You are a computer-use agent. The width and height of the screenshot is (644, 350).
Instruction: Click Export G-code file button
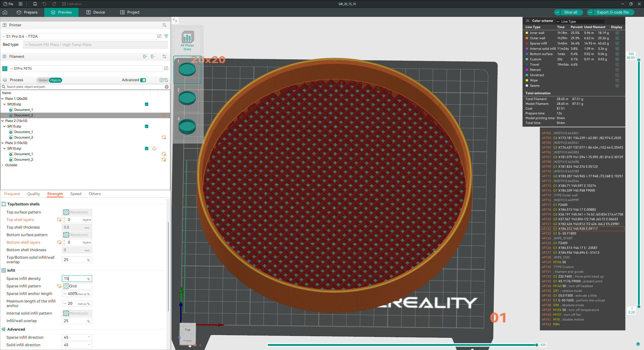[613, 12]
